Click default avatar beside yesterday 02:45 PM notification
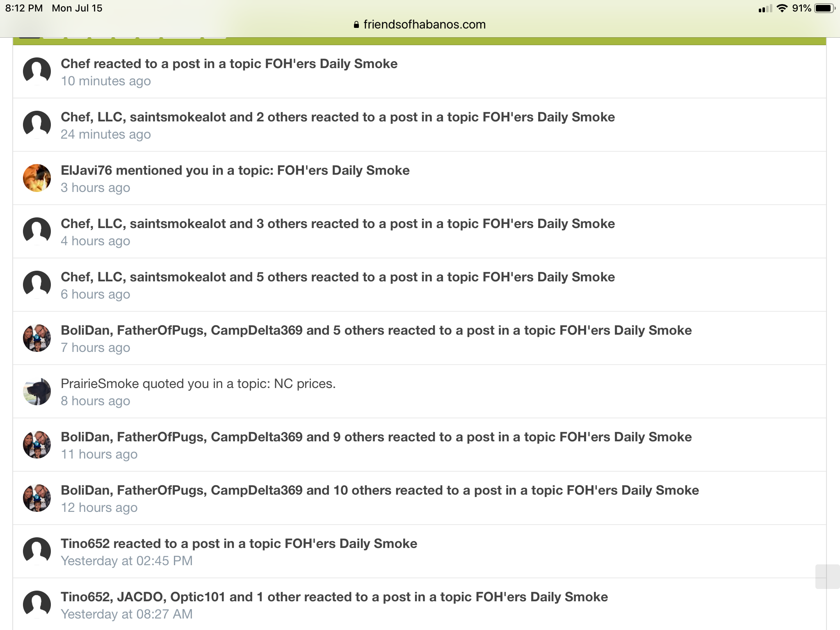Screen dimensions: 840x630 point(37,551)
